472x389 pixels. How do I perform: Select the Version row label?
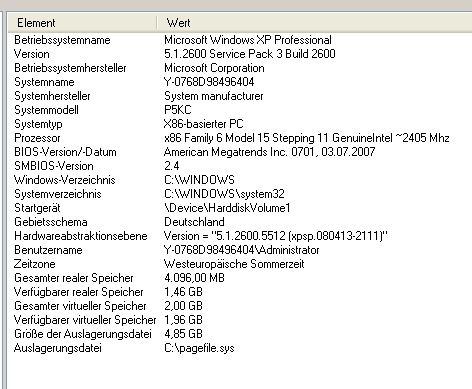(32, 54)
